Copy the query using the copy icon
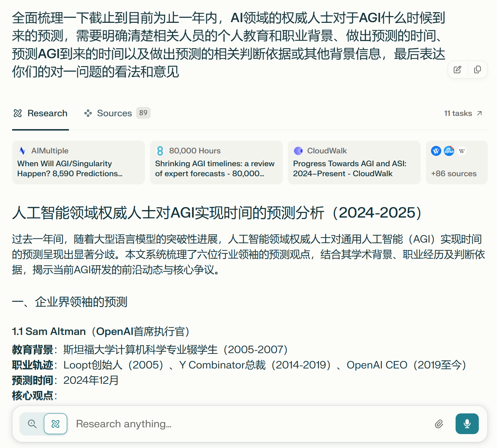Viewport: 497px width, 448px height. [477, 70]
